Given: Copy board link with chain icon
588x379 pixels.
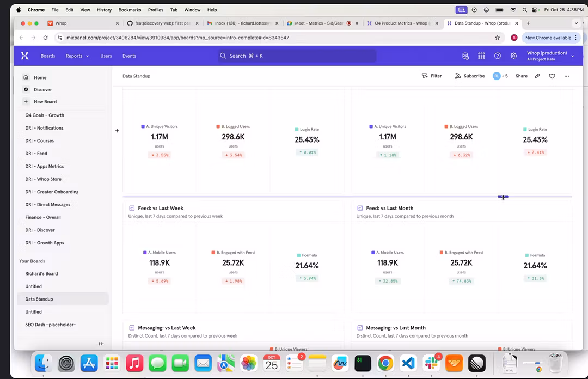Looking at the screenshot, I should (537, 76).
